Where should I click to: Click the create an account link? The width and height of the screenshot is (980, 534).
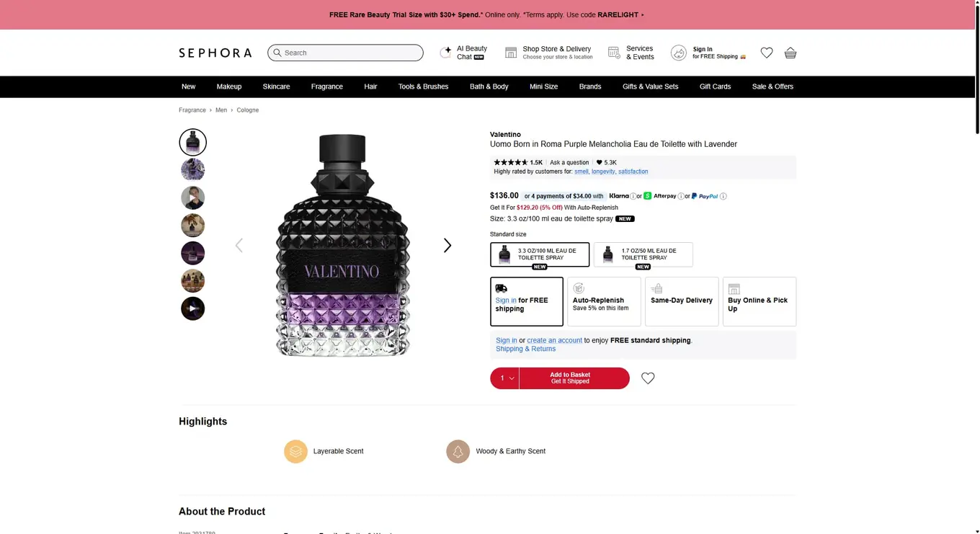(x=554, y=339)
